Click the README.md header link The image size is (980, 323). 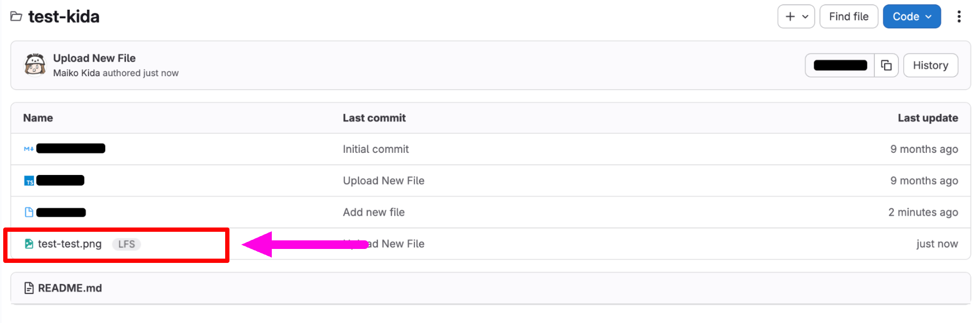(x=70, y=288)
